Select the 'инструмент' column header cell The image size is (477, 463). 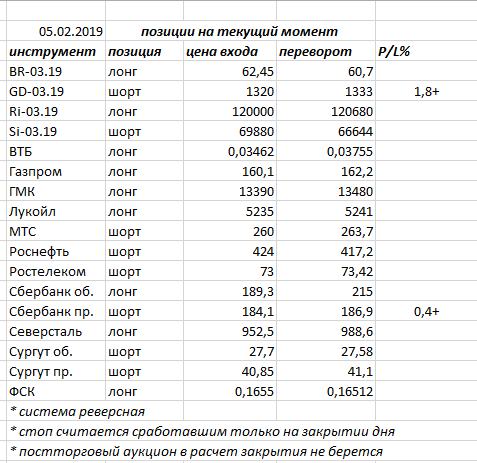click(x=56, y=51)
